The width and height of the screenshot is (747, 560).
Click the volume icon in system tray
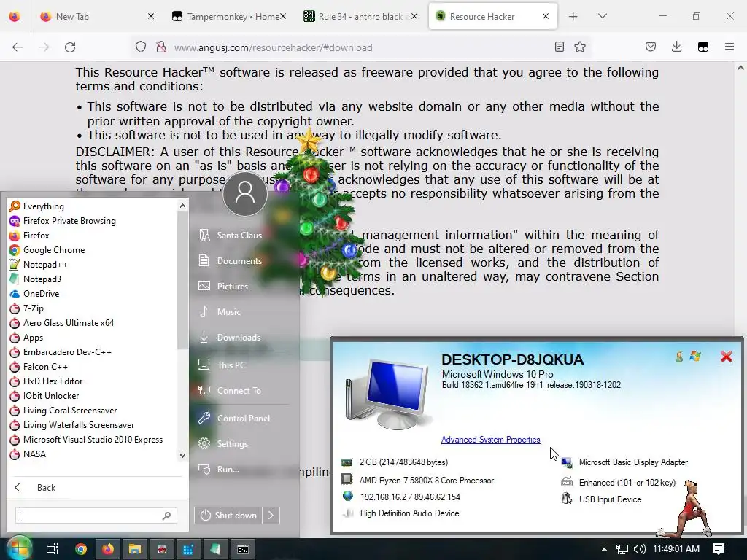coord(639,549)
